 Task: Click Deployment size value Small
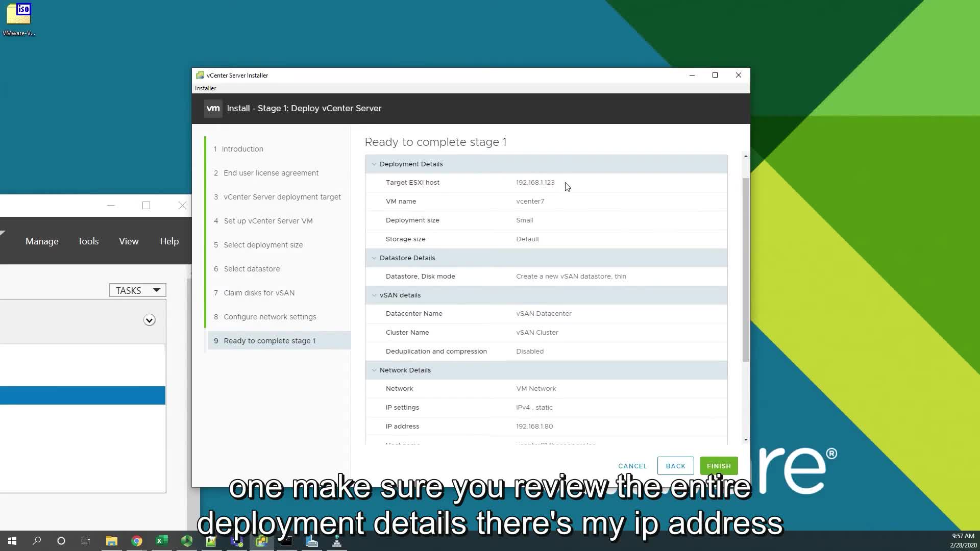[524, 220]
